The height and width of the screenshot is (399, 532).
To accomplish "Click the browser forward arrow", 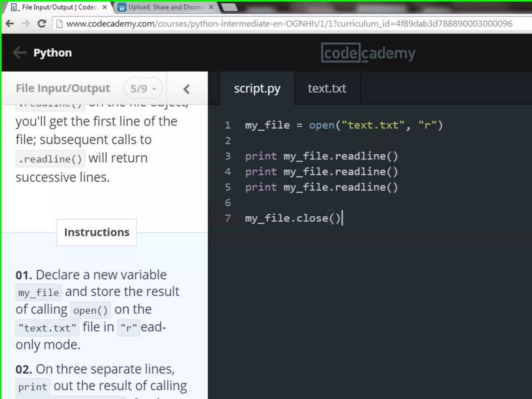I will [x=25, y=24].
